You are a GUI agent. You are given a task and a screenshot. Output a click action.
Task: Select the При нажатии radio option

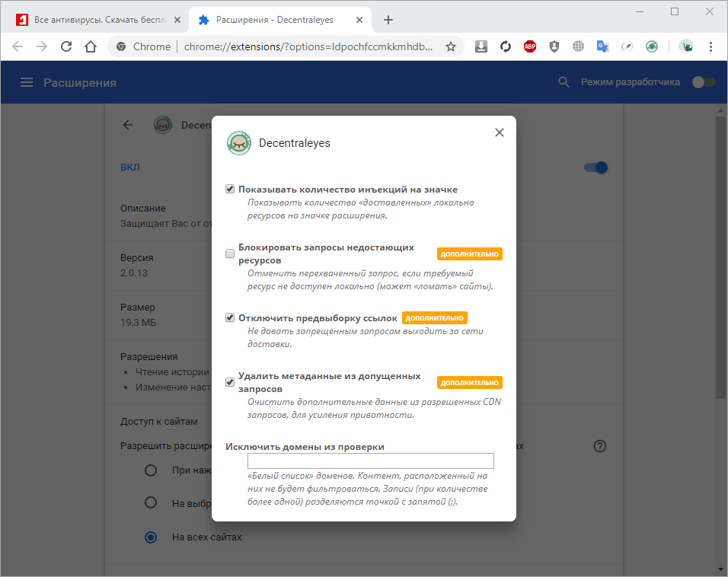(151, 470)
